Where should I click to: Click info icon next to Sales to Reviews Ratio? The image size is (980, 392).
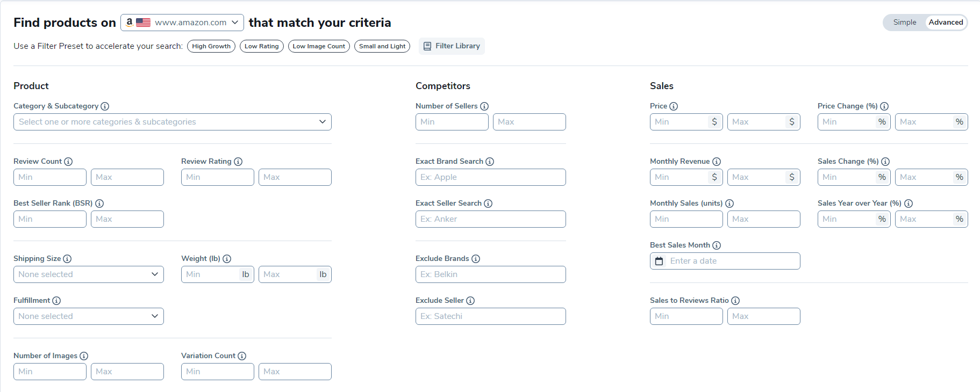click(x=735, y=301)
